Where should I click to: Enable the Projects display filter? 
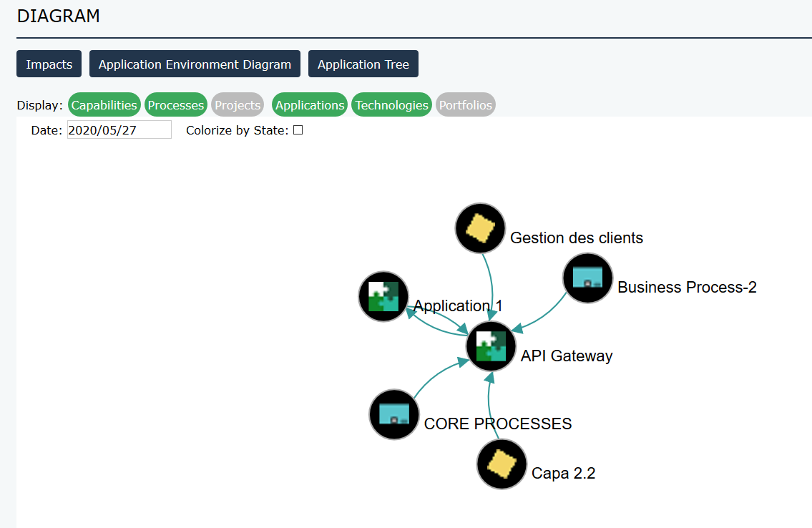point(238,105)
